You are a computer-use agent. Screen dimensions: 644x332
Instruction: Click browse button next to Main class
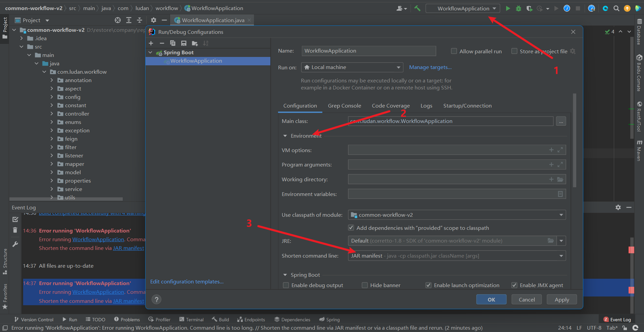click(561, 121)
